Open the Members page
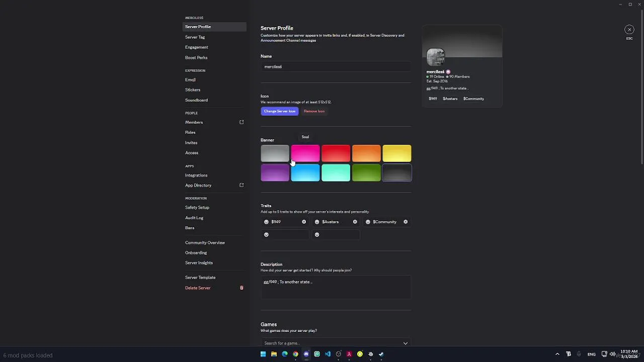644x362 pixels. (214, 122)
